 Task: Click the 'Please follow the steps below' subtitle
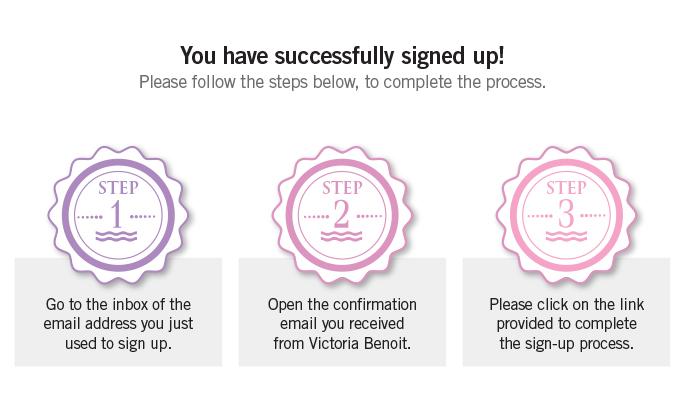click(342, 82)
